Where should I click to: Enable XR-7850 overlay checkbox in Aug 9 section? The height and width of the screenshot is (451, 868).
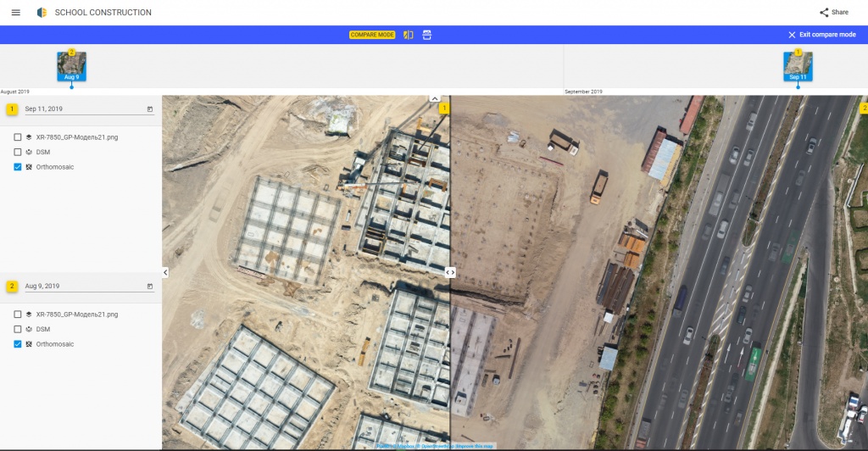pos(18,315)
